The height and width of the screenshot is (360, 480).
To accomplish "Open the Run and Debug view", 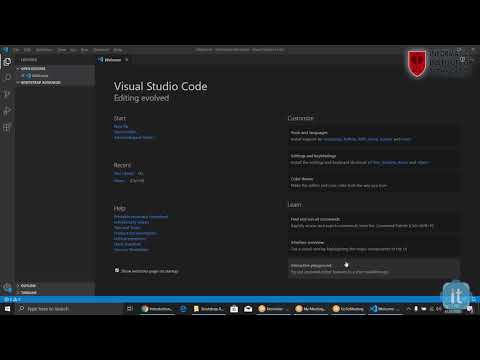I will (7, 110).
